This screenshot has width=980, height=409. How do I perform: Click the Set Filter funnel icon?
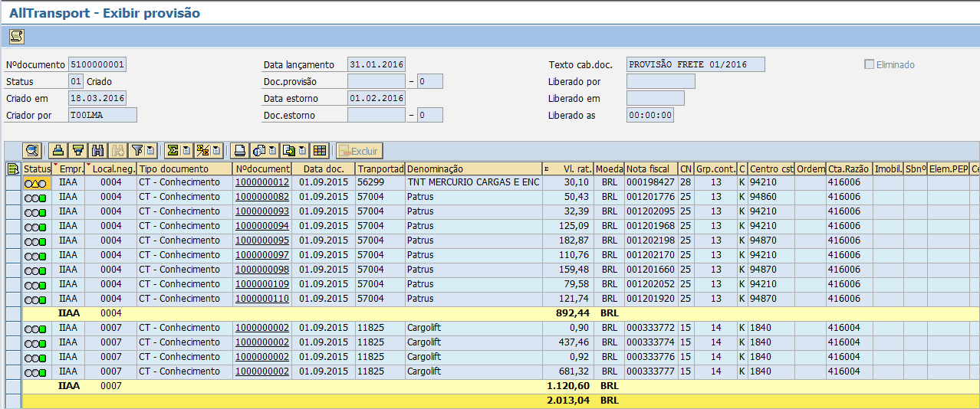tap(137, 151)
